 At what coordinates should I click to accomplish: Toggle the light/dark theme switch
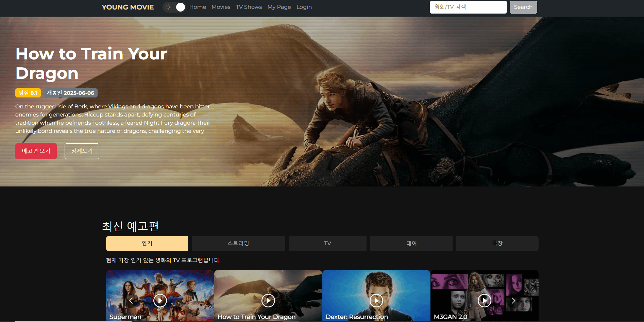174,7
